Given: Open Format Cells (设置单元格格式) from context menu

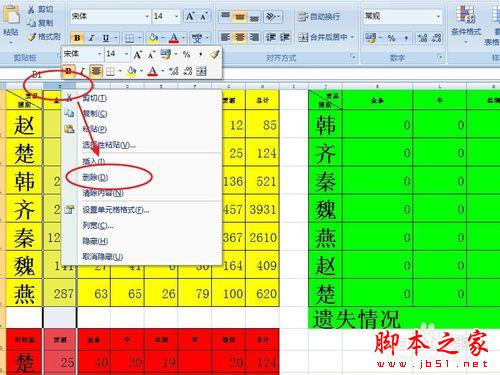Looking at the screenshot, I should pyautogui.click(x=142, y=210).
